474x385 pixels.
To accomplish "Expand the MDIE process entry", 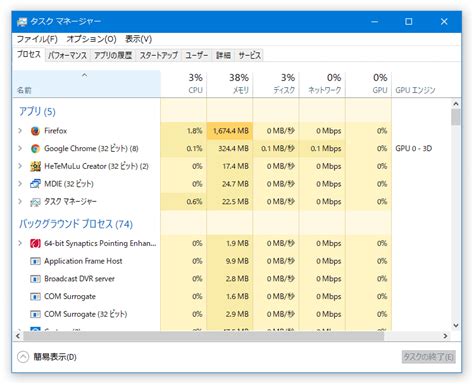I will click(20, 184).
